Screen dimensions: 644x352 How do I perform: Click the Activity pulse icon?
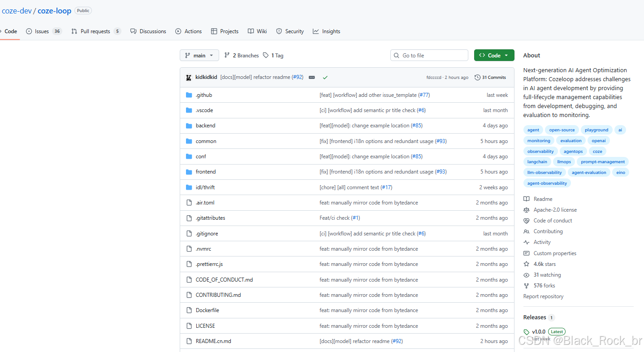coord(527,242)
